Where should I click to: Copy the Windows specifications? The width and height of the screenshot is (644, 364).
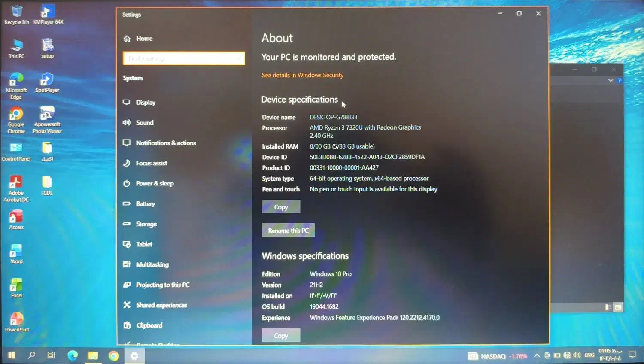click(281, 336)
